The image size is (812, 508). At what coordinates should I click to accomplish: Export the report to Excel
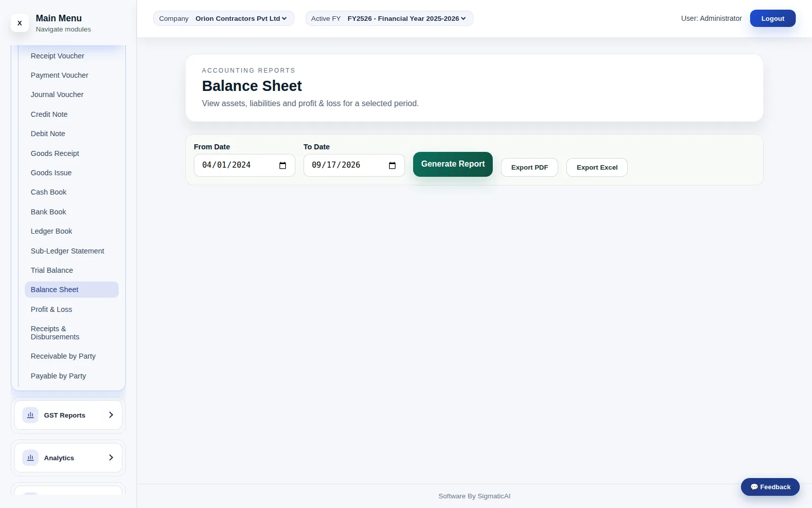(597, 168)
